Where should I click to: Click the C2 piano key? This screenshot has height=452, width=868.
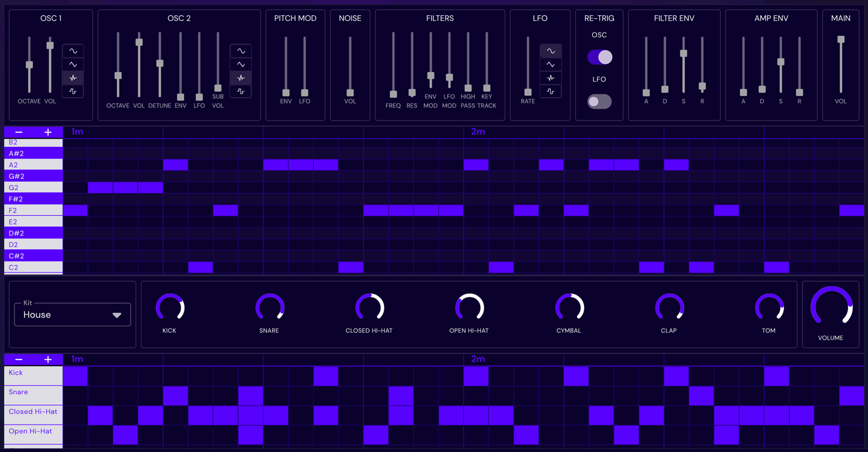tap(33, 267)
